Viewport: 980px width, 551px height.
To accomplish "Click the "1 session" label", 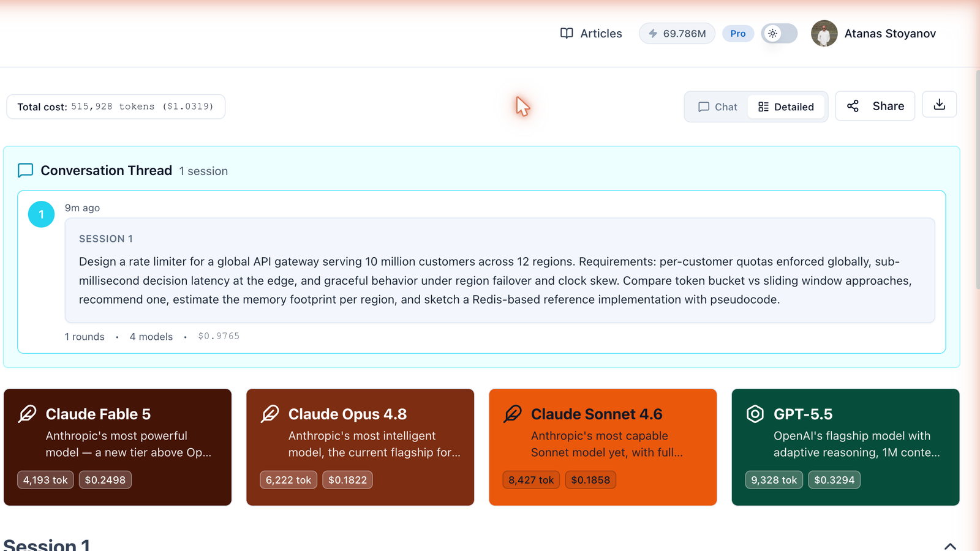I will pos(203,171).
